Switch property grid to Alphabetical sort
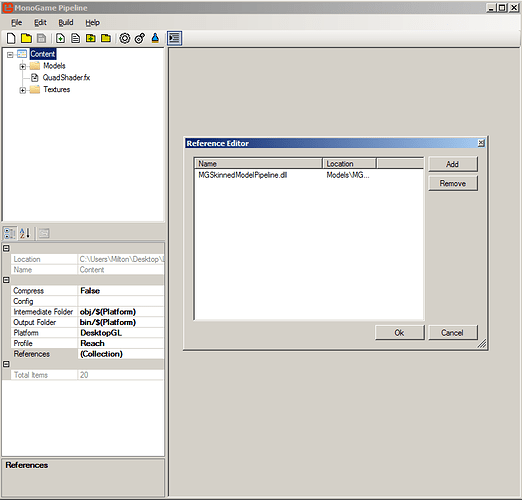 25,233
